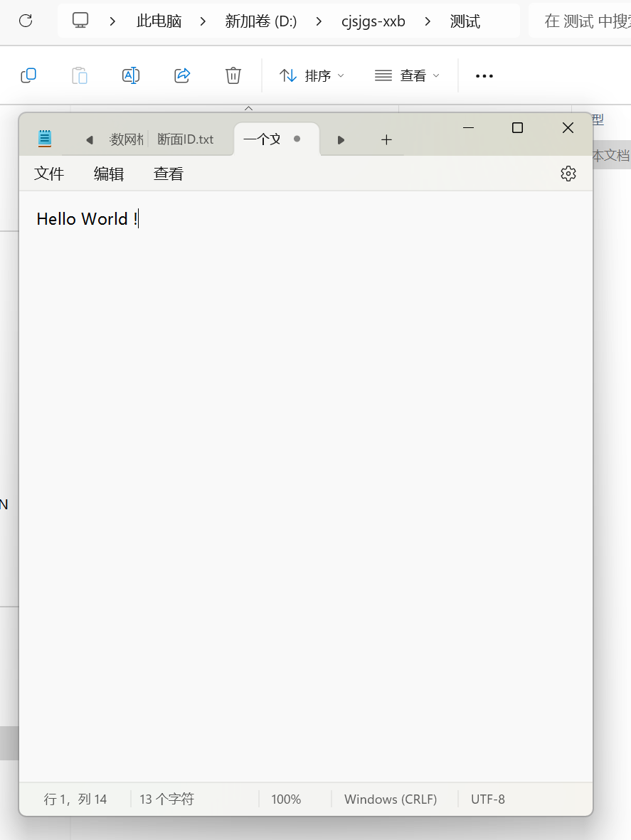Click the UTF-8 encoding status entry
Viewport: 631px width, 840px height.
[488, 799]
